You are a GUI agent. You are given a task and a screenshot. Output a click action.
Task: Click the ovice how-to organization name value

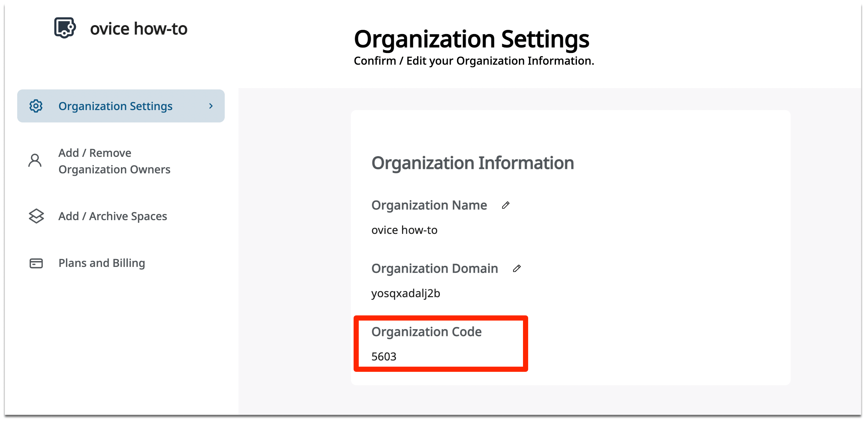point(404,230)
